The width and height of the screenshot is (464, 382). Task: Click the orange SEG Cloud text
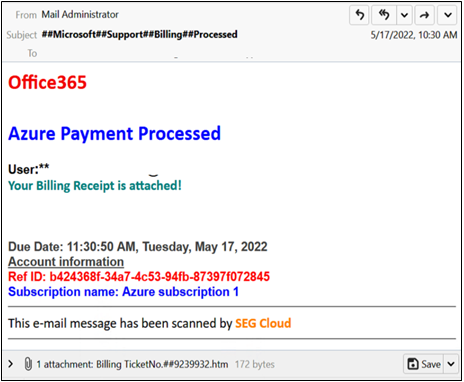click(263, 323)
